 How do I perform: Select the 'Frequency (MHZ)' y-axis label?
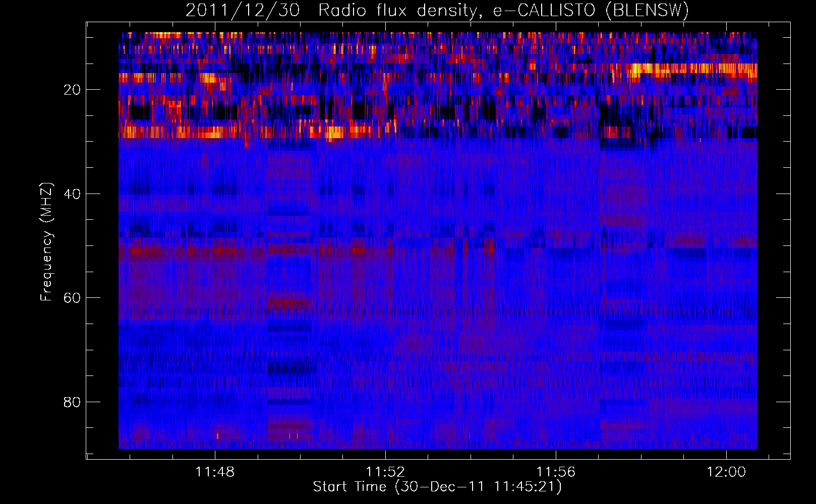click(46, 242)
